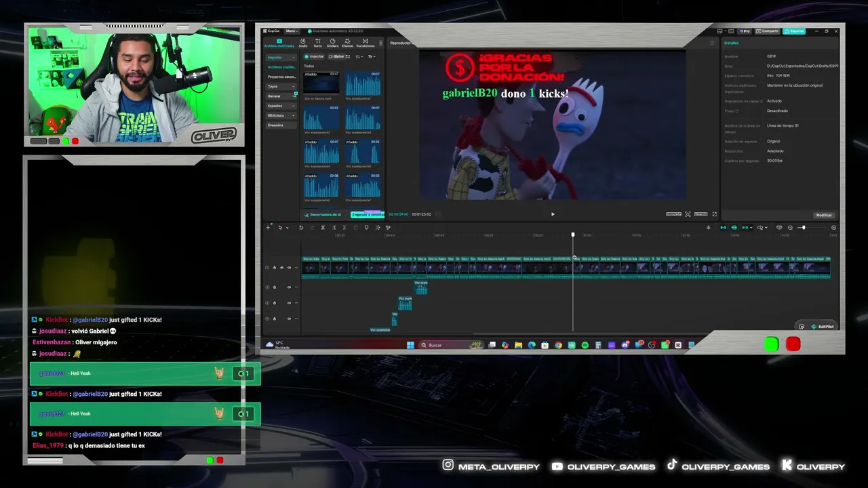The width and height of the screenshot is (868, 488).
Task: Open keyboard shortcuts icon in title bar
Action: point(731,31)
